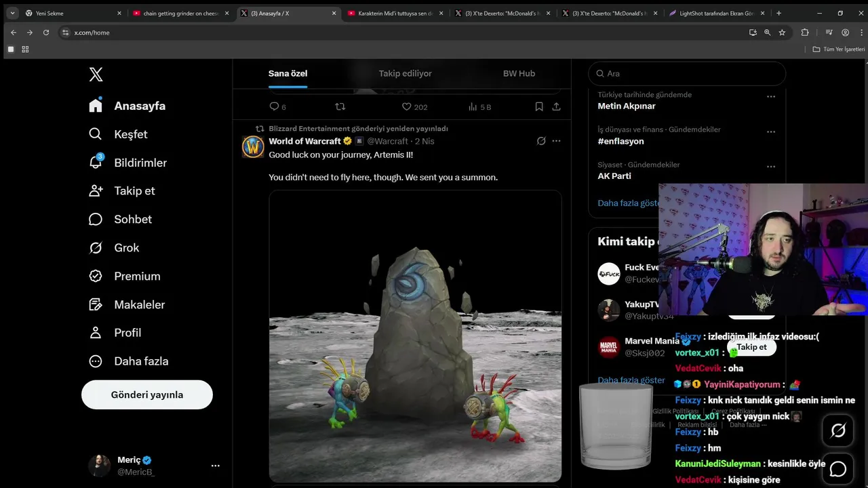This screenshot has width=868, height=488.
Task: Go to Profil page
Action: click(x=115, y=333)
